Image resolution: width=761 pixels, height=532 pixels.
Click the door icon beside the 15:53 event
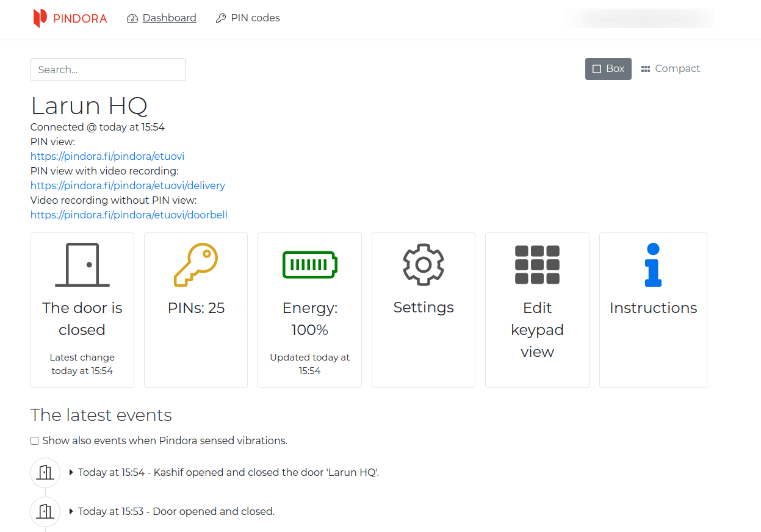click(x=45, y=511)
